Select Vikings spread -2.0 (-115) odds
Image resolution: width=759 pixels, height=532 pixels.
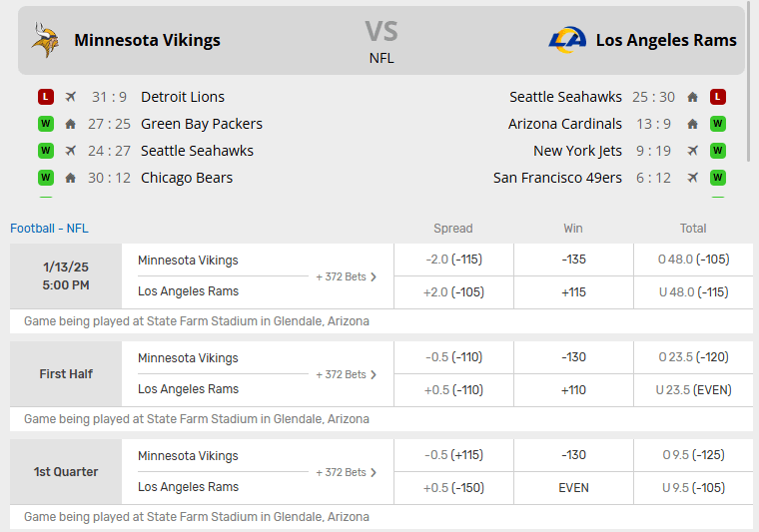pos(453,260)
